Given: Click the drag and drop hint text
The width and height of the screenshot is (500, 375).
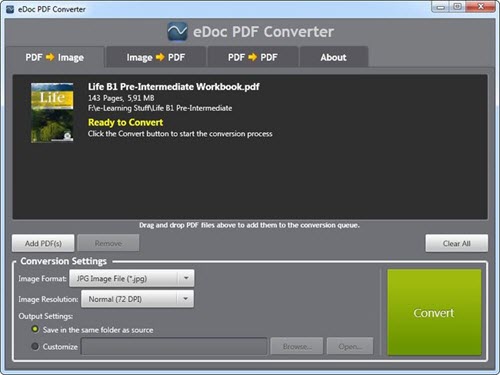Looking at the screenshot, I should click(x=249, y=225).
